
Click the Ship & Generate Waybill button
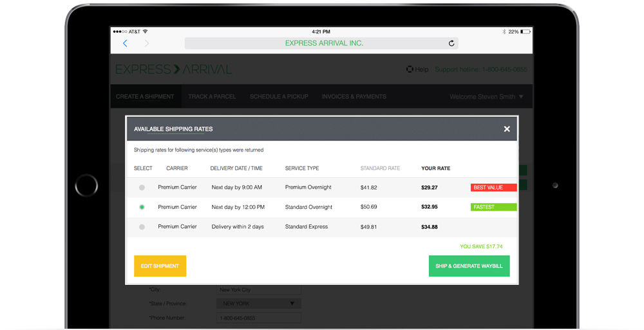coord(469,266)
